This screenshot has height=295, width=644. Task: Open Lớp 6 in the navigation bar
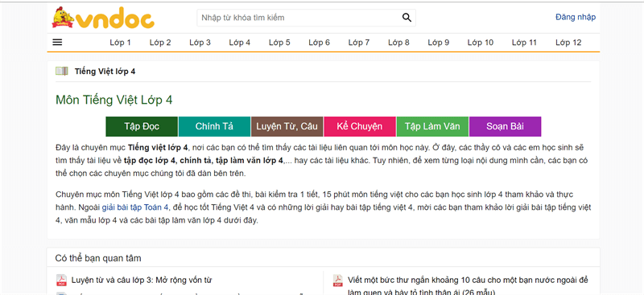click(319, 43)
